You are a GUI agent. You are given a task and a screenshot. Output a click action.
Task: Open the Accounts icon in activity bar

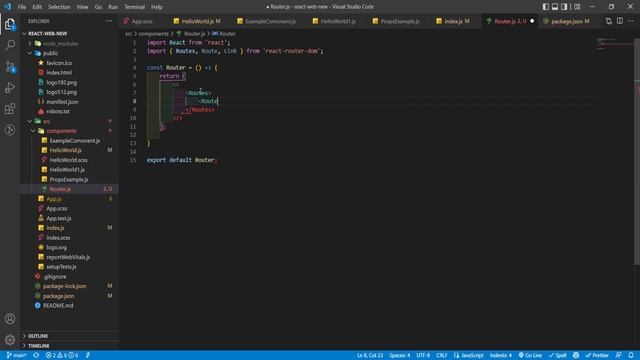10,318
